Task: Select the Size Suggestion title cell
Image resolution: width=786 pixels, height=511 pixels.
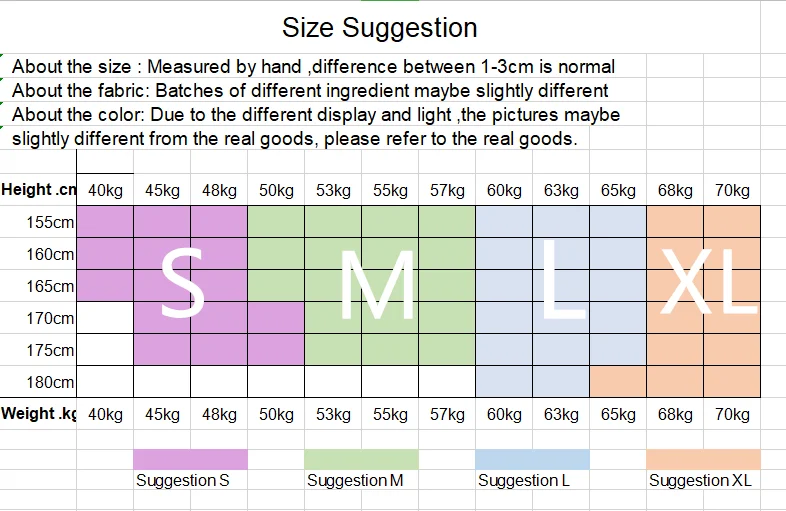Action: pos(379,27)
